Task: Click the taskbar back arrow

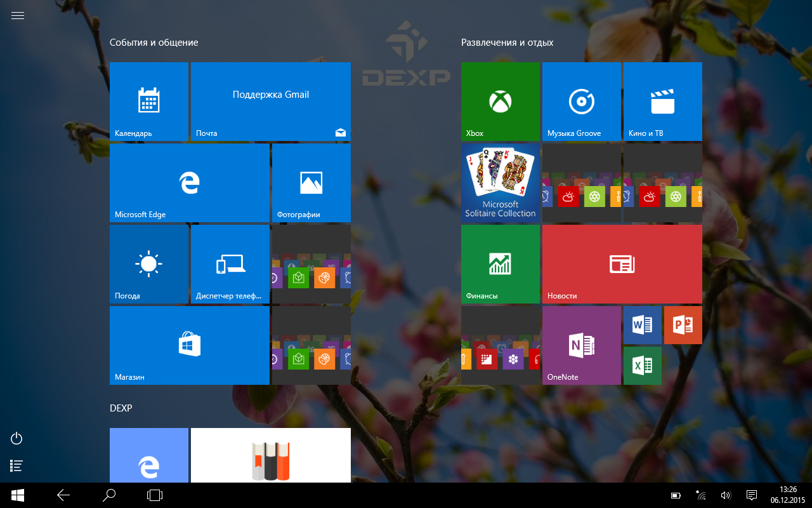Action: pyautogui.click(x=63, y=495)
